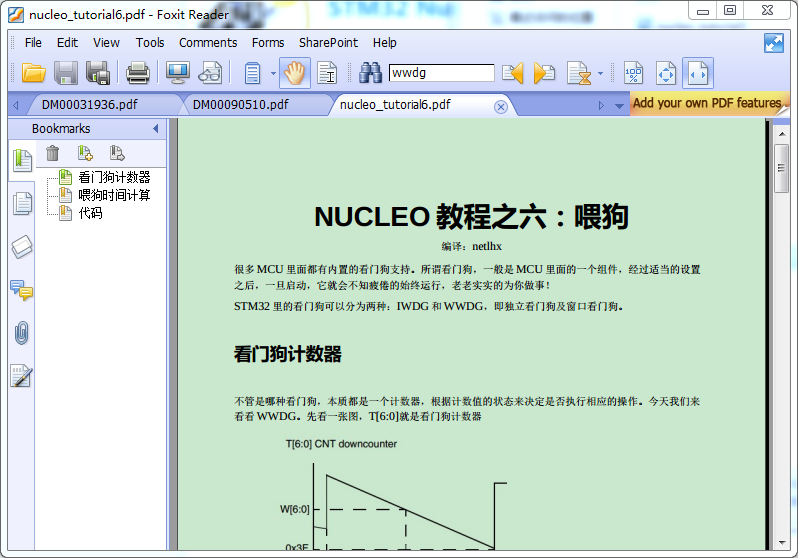Viewport: 798px width, 558px height.
Task: Print the document with the printer icon
Action: coord(137,73)
